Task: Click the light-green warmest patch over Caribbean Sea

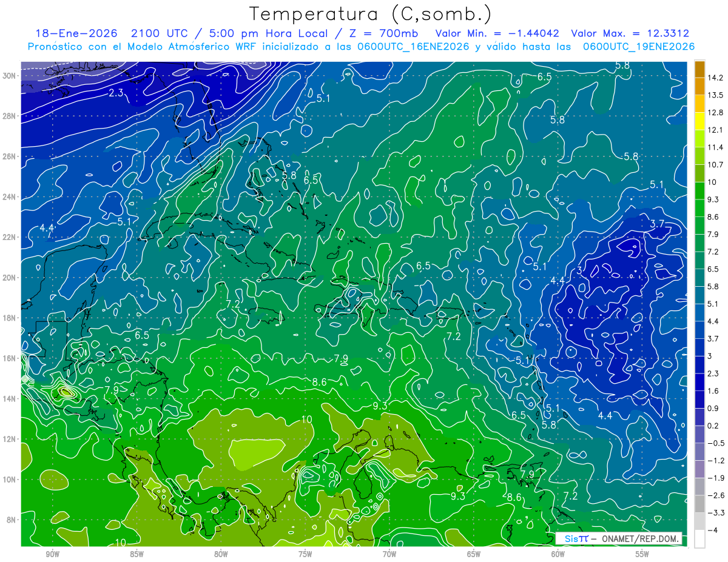Action: tap(255, 453)
